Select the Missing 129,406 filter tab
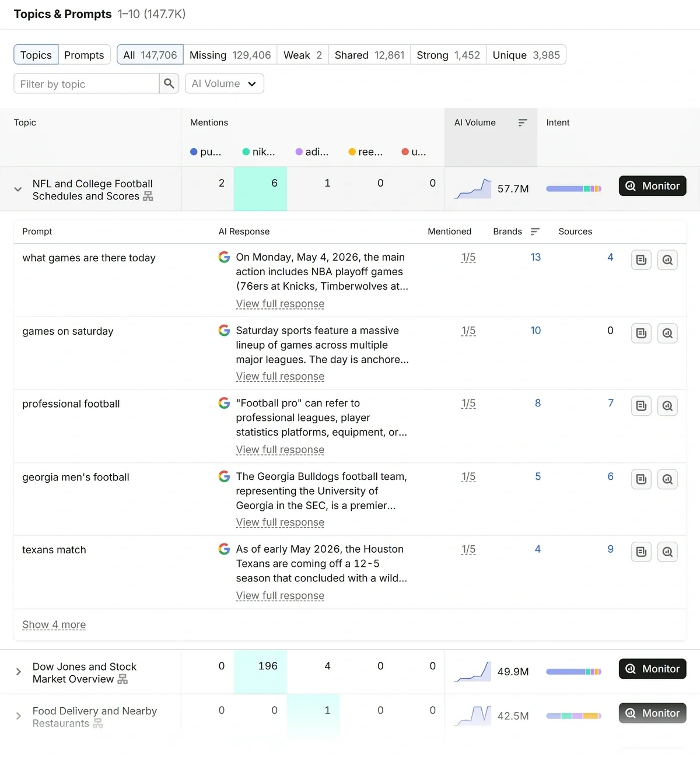 (x=230, y=55)
